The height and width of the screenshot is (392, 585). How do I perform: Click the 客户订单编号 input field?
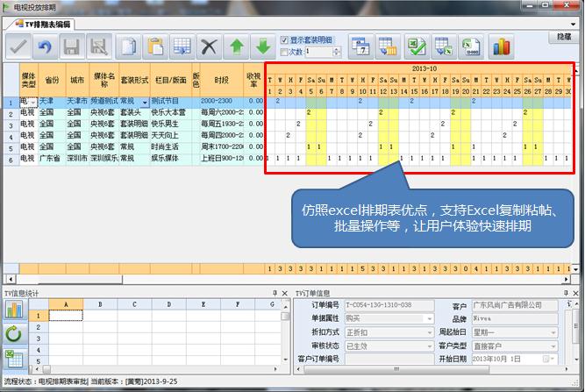[x=389, y=359]
